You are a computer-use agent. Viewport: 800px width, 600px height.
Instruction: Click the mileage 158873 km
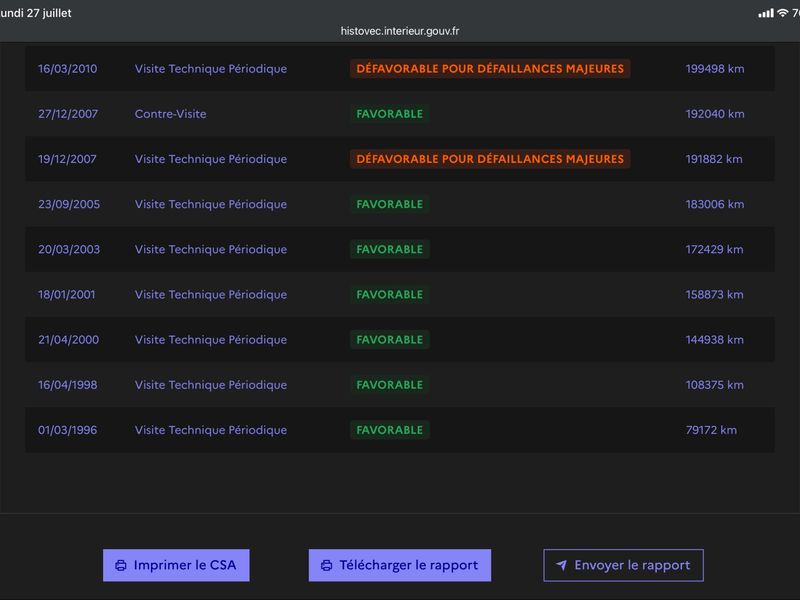click(x=714, y=294)
